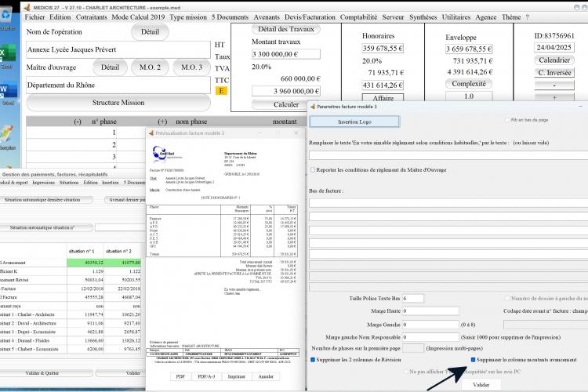Screen dimensions: 588x392
Task: Launch Excel from the desktop icon
Action: point(8,56)
